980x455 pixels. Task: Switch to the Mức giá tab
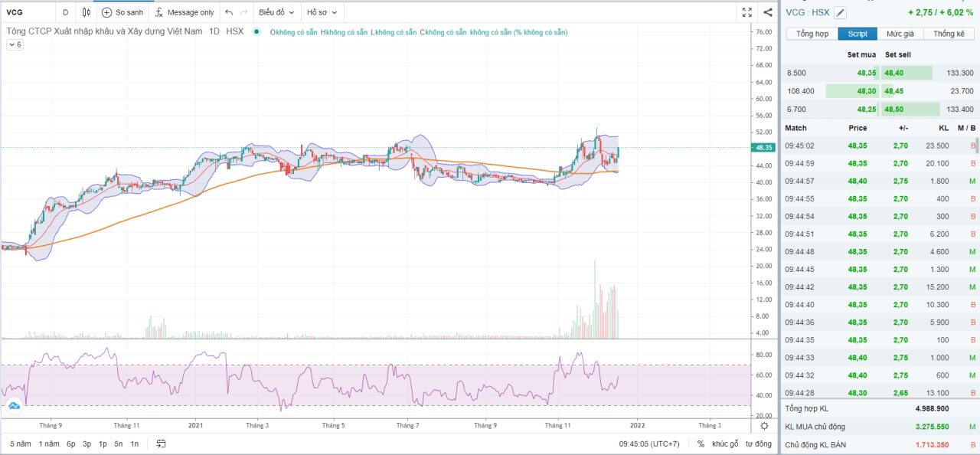click(900, 34)
